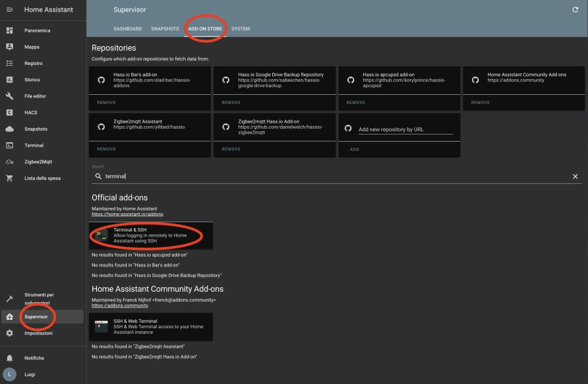588x384 pixels.
Task: Open Terminal & SSH add-on title
Action: coord(130,230)
